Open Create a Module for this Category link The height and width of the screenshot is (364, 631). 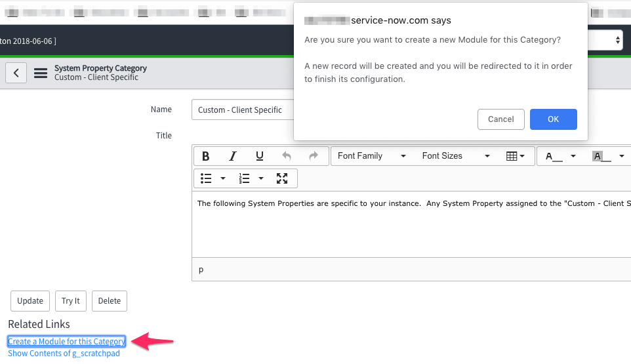pyautogui.click(x=66, y=342)
